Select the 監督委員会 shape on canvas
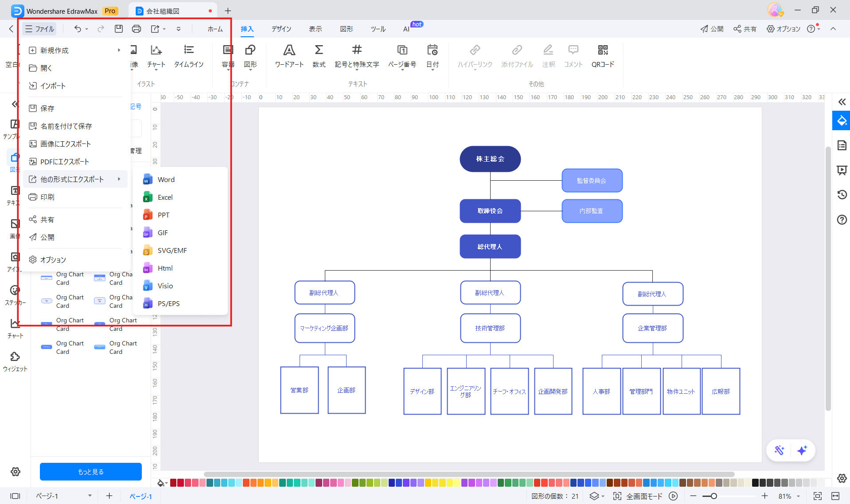Image resolution: width=850 pixels, height=504 pixels. (x=592, y=181)
